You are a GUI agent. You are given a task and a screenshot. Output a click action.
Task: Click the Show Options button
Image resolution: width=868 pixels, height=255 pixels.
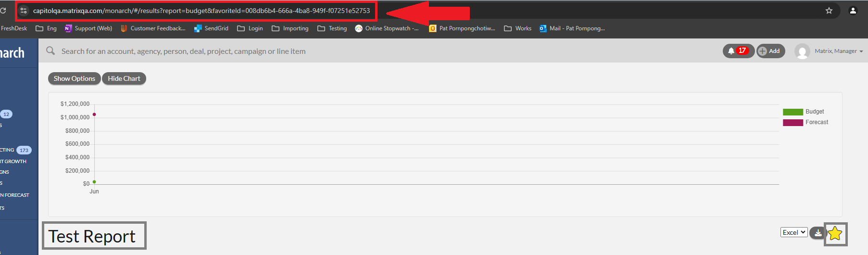pyautogui.click(x=75, y=78)
